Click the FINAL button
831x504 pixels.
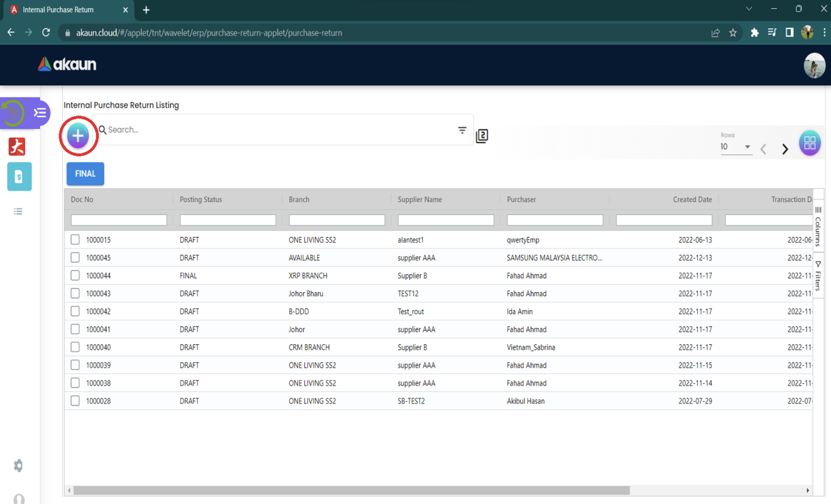tap(85, 174)
